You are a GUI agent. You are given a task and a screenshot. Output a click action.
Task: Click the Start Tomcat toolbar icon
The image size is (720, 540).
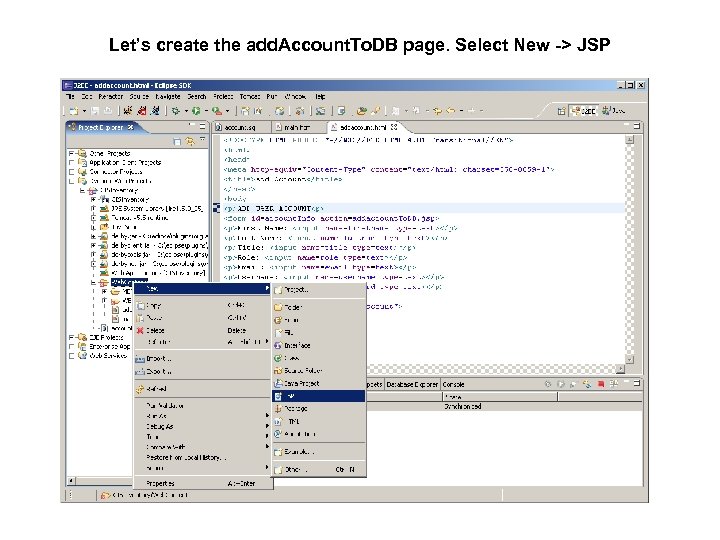(128, 111)
